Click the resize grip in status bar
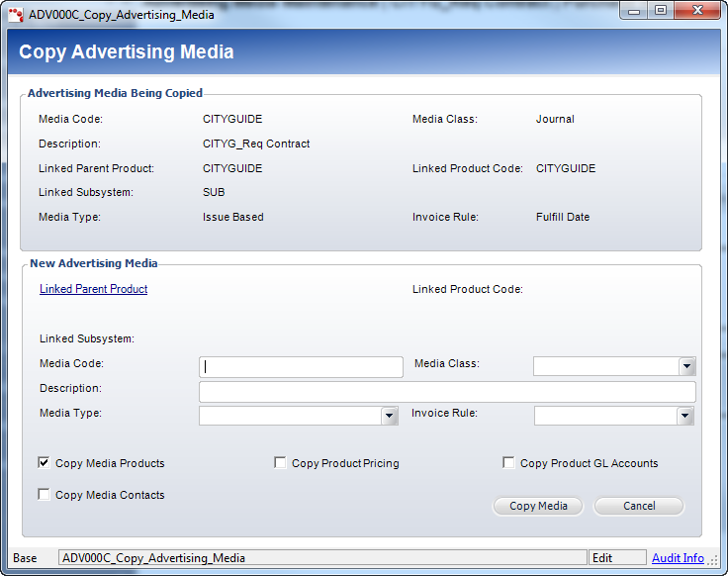 pyautogui.click(x=713, y=560)
